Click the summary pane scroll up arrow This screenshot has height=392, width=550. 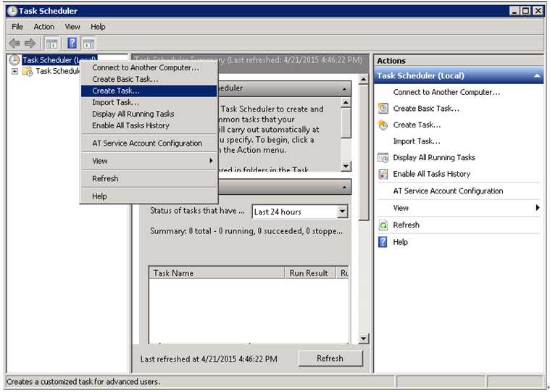point(363,80)
